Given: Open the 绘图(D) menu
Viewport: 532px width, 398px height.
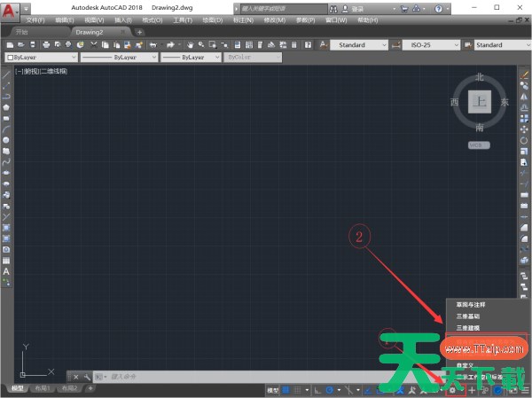Looking at the screenshot, I should [213, 20].
